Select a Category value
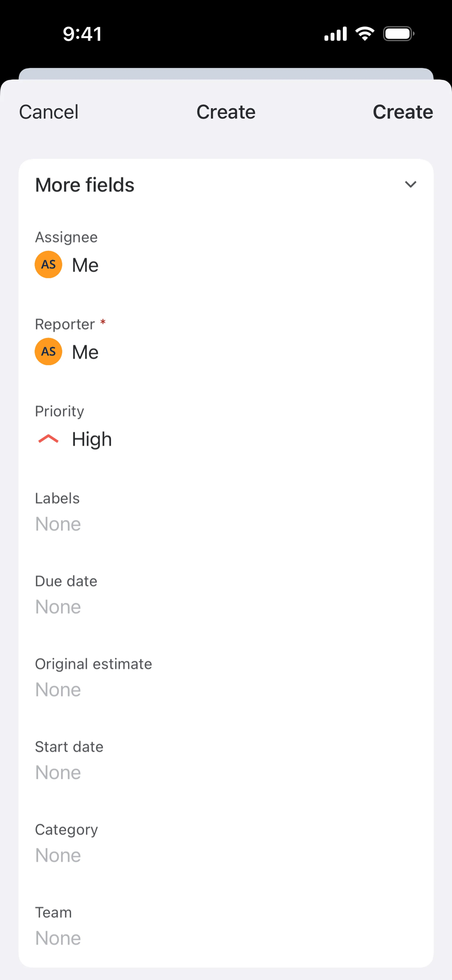This screenshot has width=452, height=980. coord(58,855)
